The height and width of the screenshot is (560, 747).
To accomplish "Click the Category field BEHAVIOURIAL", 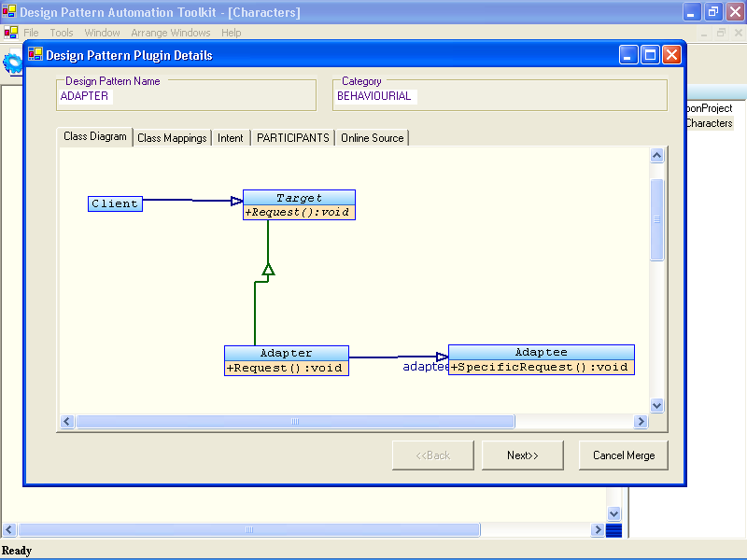I will tap(374, 96).
